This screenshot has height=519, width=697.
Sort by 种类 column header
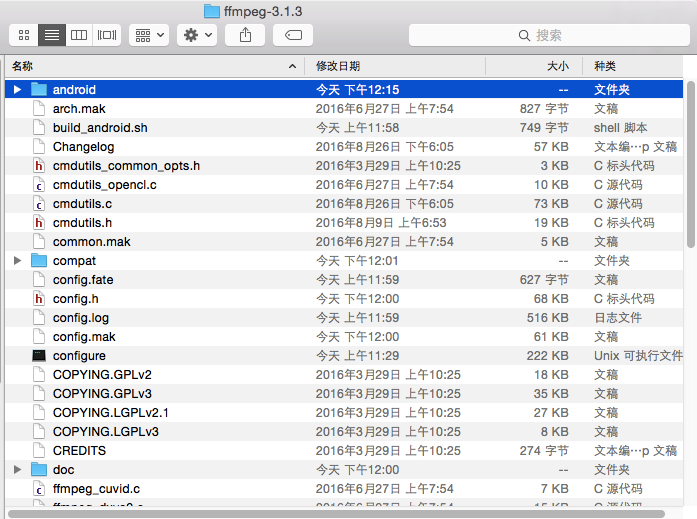[633, 66]
